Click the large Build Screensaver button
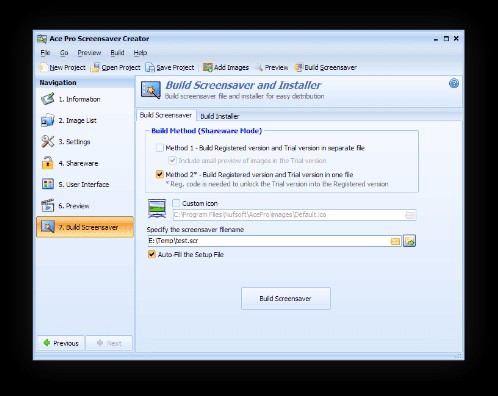Image resolution: width=498 pixels, height=396 pixels. point(286,299)
